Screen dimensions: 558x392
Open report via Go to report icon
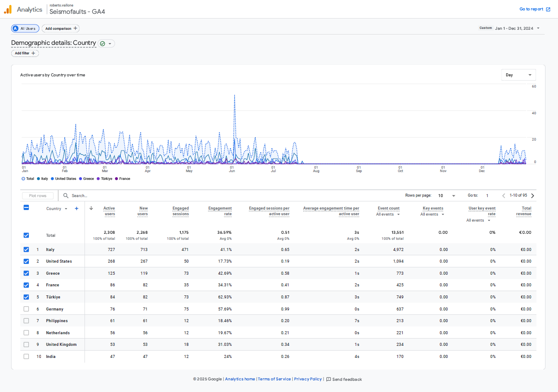(x=548, y=9)
